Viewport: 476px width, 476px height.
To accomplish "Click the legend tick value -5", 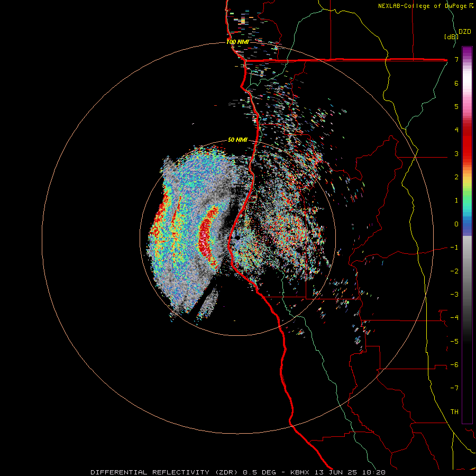I will (x=454, y=342).
